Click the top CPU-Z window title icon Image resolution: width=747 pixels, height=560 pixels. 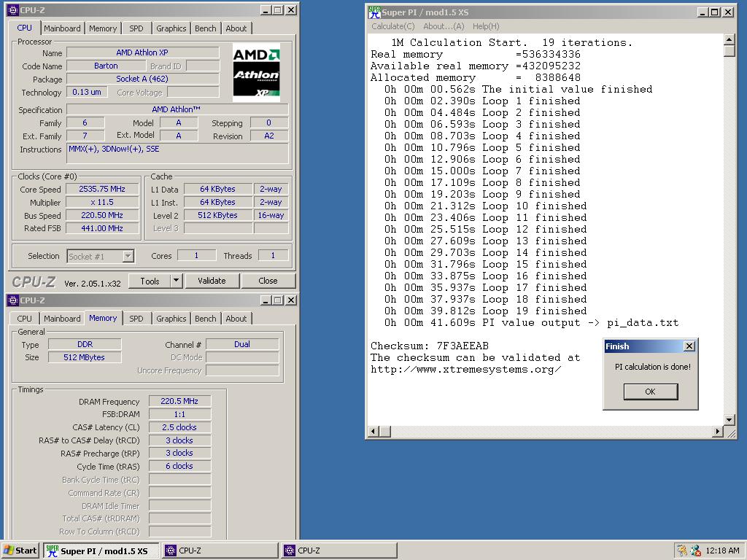point(13,10)
